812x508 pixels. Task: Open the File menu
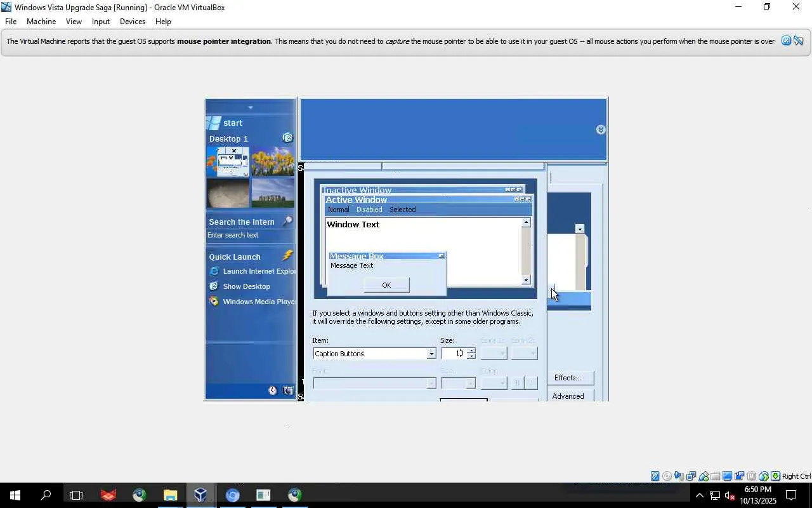coord(11,22)
